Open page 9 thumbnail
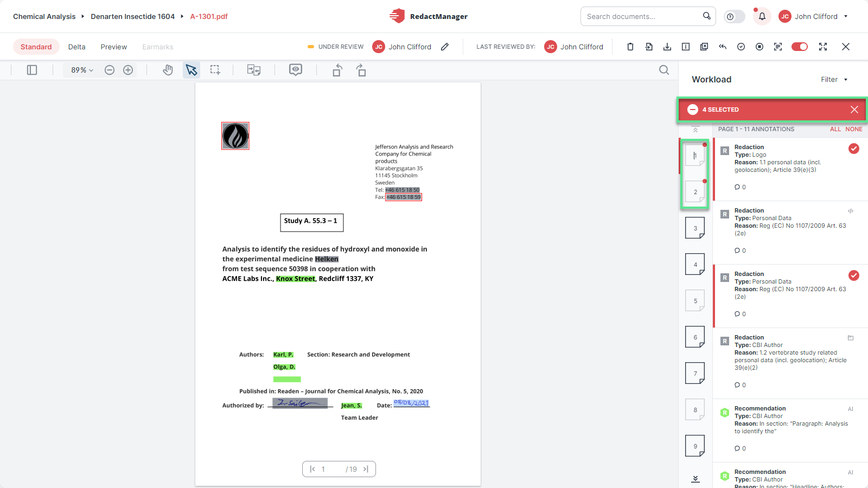 695,446
